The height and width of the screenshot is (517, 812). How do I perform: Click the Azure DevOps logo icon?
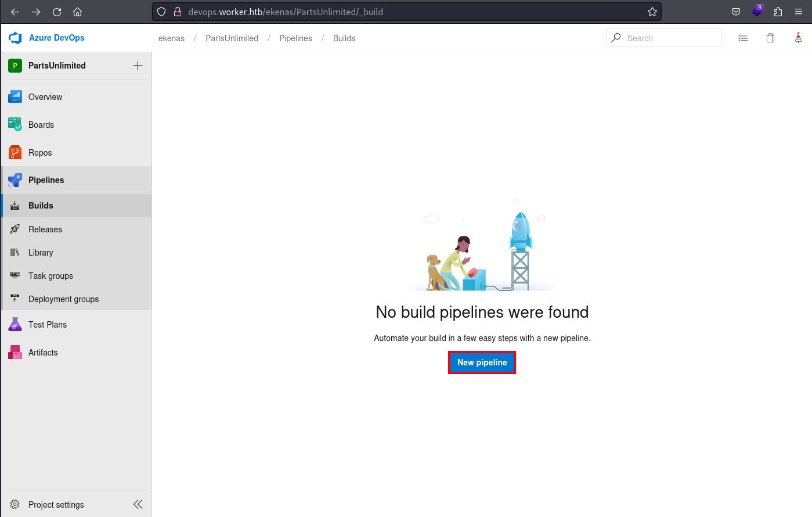coord(15,38)
